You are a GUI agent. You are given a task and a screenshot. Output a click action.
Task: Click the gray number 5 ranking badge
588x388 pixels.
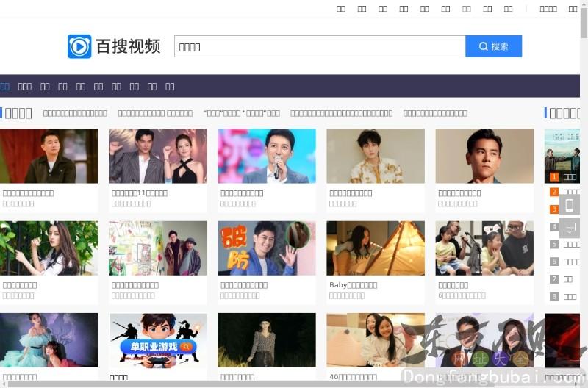click(x=554, y=245)
